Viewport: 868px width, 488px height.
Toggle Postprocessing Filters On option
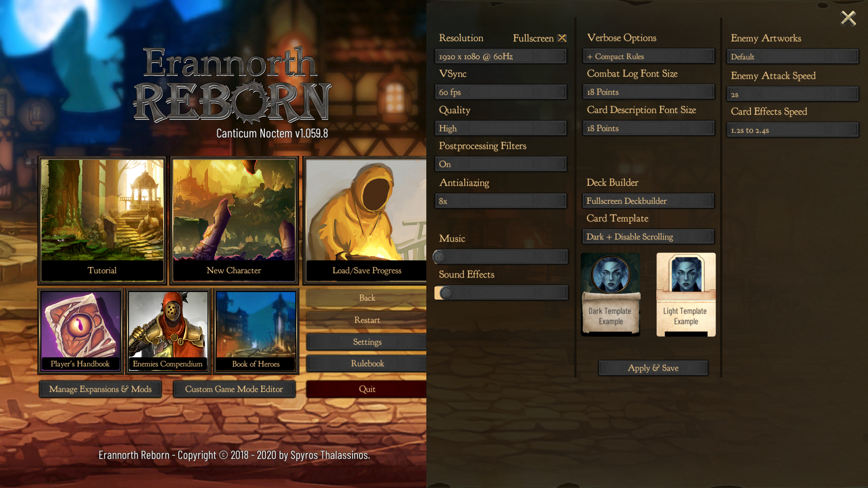500,164
